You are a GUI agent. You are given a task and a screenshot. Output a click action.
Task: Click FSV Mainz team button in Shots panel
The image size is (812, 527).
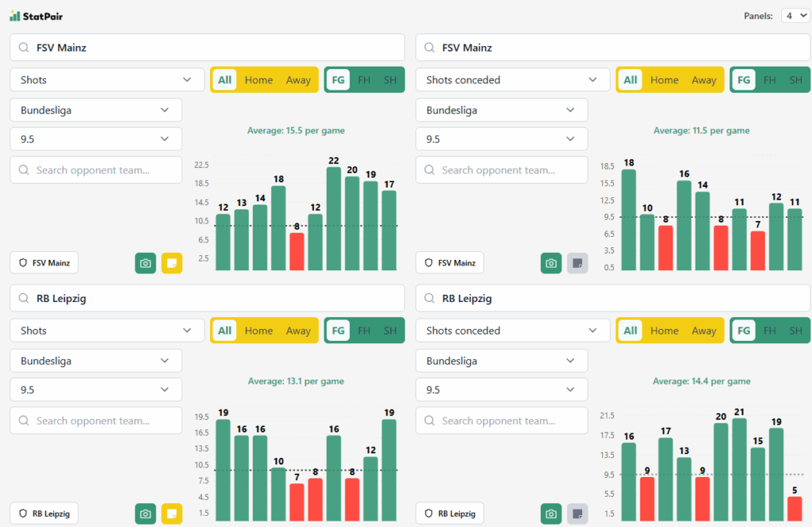44,263
